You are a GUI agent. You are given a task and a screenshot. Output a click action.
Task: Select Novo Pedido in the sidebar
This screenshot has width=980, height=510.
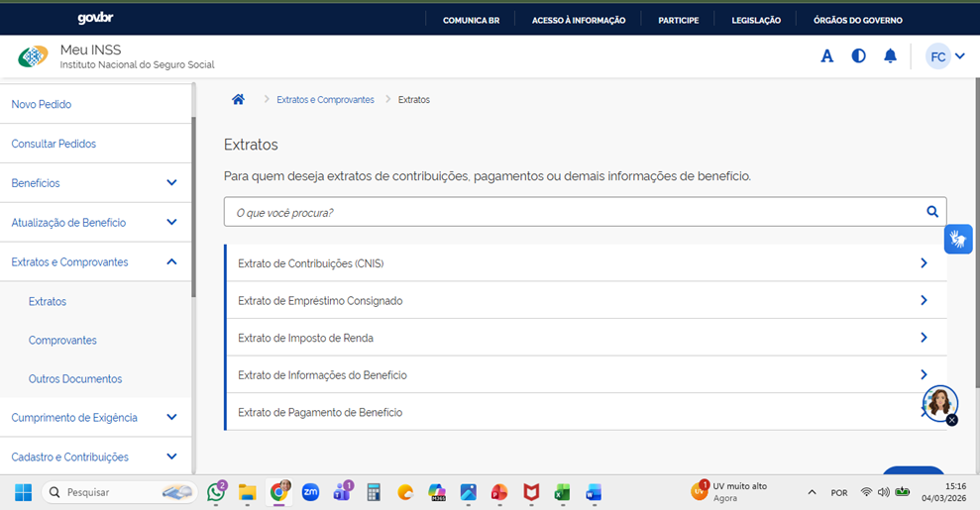pyautogui.click(x=42, y=104)
